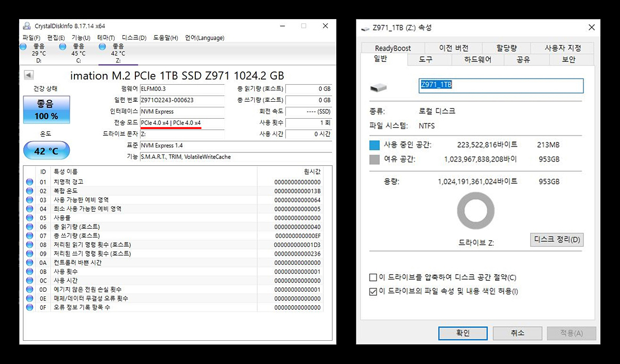Viewport: 620px width, 364px height.
Task: Open the 편집(E) menu
Action: click(x=56, y=38)
